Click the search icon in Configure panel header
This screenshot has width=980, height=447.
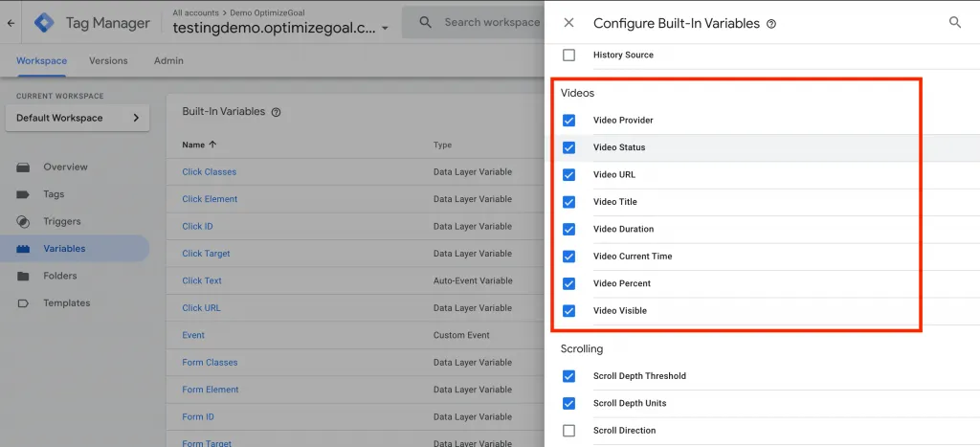tap(955, 23)
